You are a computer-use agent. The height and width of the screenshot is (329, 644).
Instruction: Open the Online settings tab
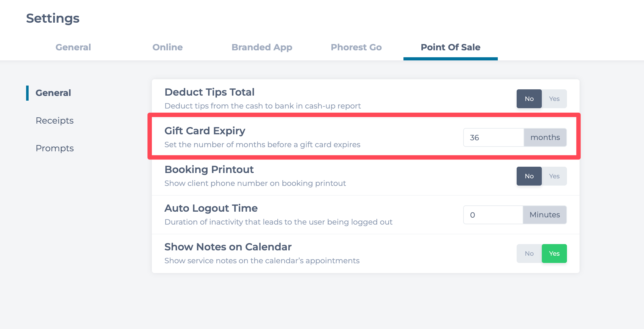167,47
